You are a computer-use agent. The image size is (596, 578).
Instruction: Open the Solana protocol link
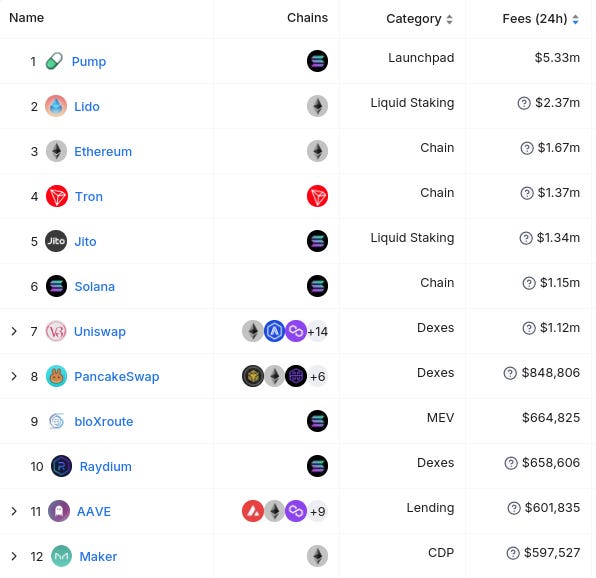95,287
